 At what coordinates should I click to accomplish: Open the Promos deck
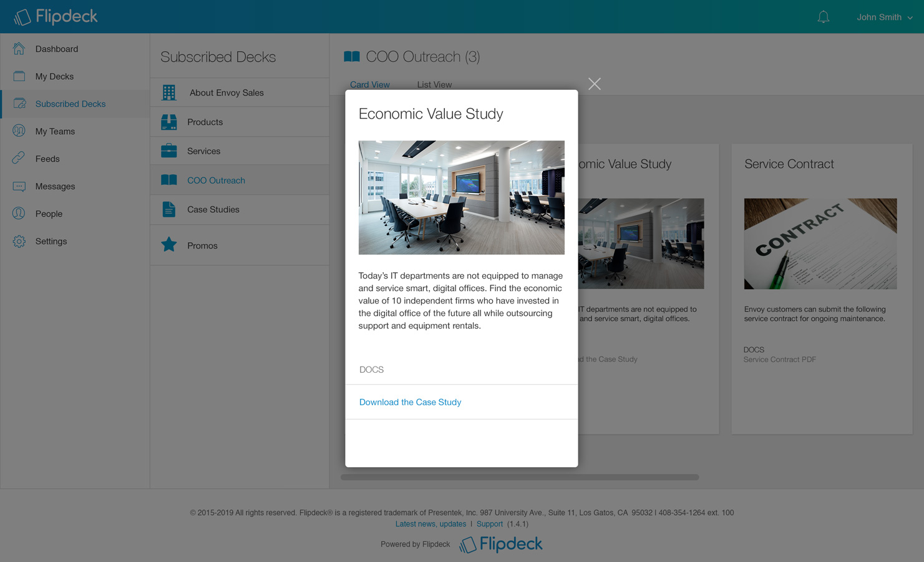(240, 245)
